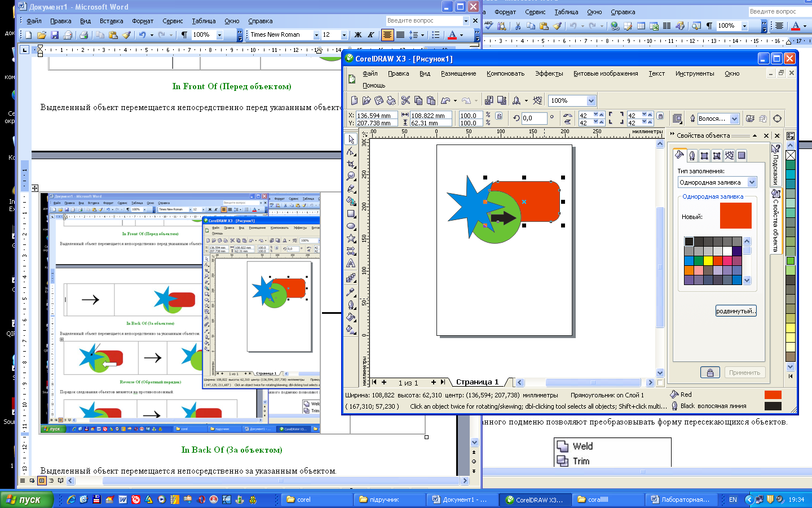Open Битовые изображения menu in CorelDRAW

point(606,73)
